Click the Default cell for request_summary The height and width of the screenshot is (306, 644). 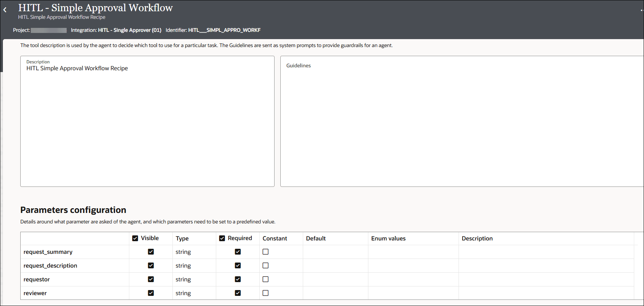point(335,252)
